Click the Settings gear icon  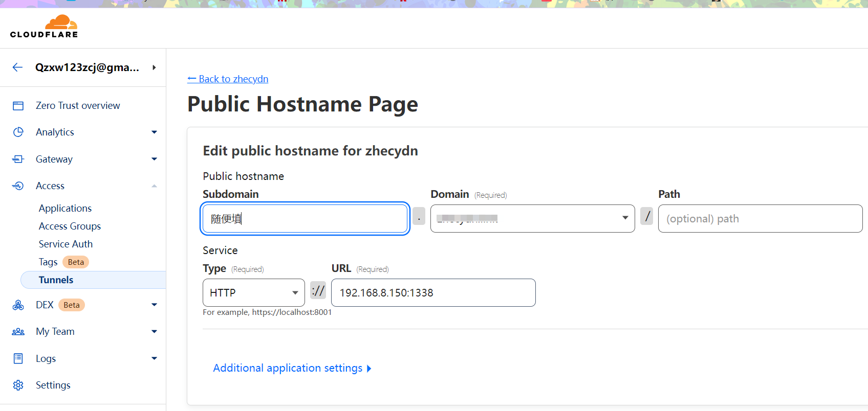(x=18, y=385)
